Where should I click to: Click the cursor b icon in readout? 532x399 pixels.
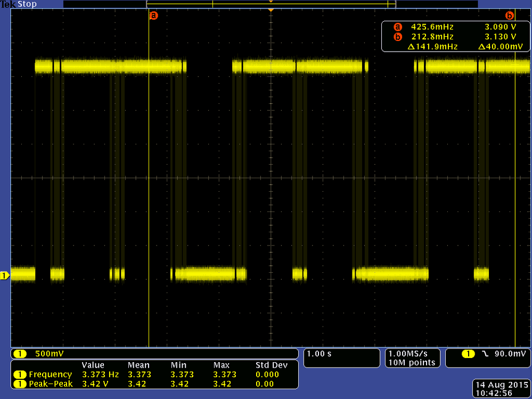click(x=398, y=37)
